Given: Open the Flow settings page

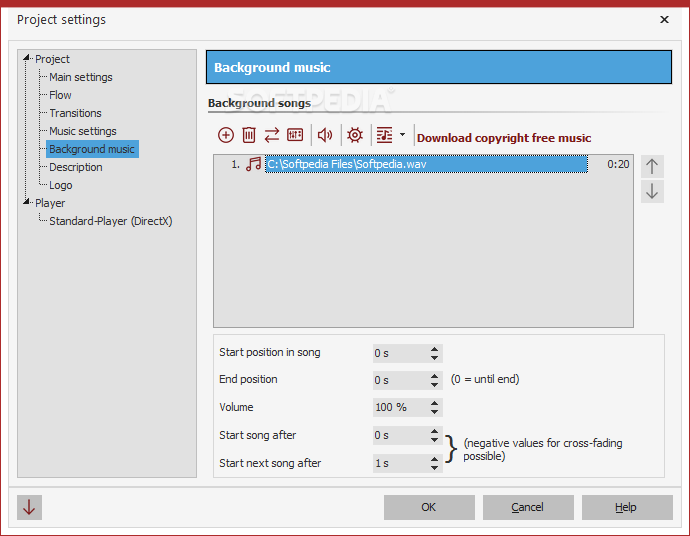Looking at the screenshot, I should tap(60, 95).
